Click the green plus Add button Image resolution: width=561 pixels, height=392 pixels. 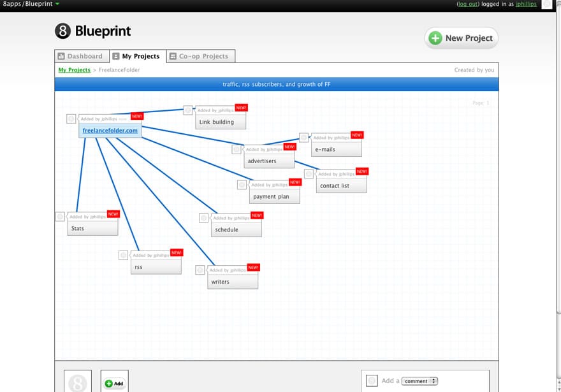tap(114, 383)
